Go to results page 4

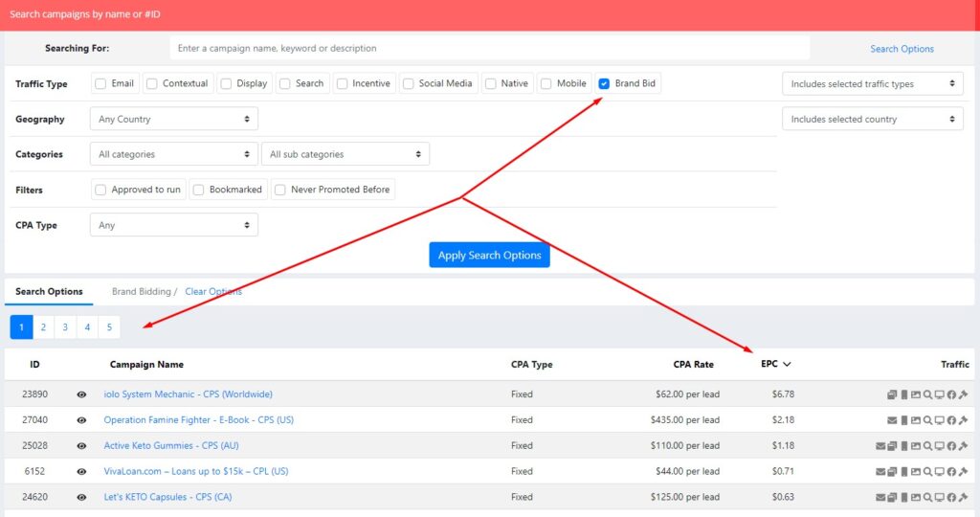[x=87, y=326]
